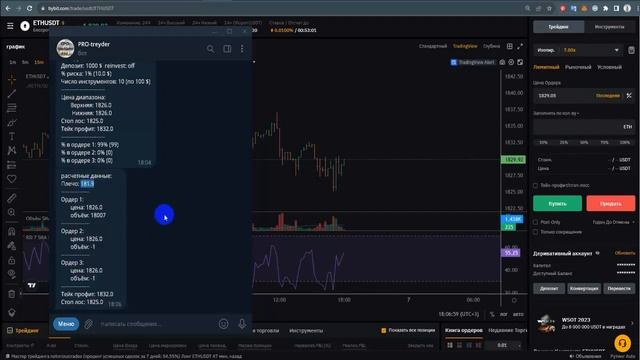Image resolution: width=640 pixels, height=360 pixels.
Task: Toggle the Telegram side panel icon
Action: 227,49
